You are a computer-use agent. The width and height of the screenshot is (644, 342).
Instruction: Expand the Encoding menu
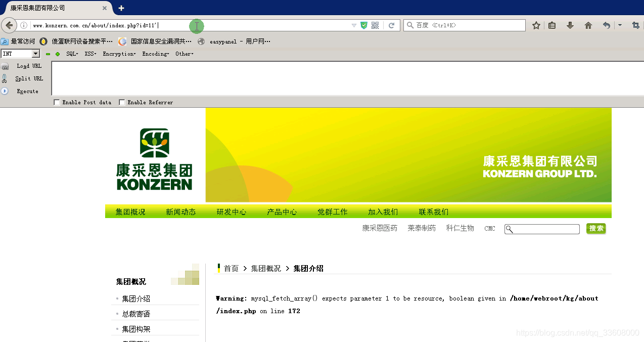[x=156, y=54]
